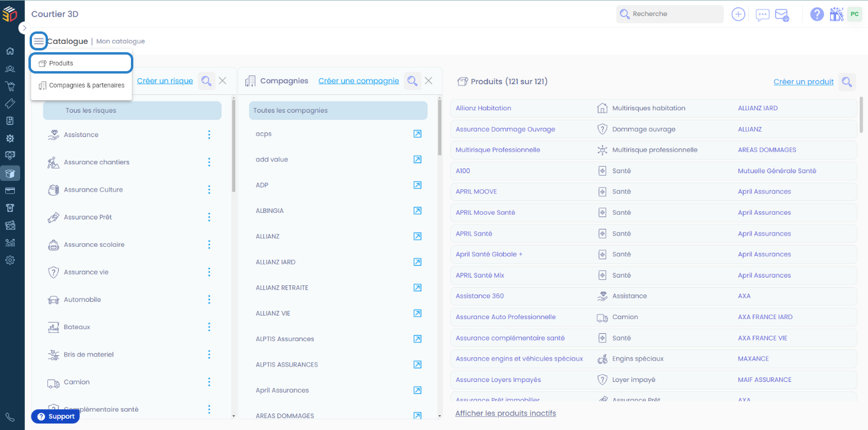
Task: Click the gift boxes icon in the header
Action: (836, 14)
